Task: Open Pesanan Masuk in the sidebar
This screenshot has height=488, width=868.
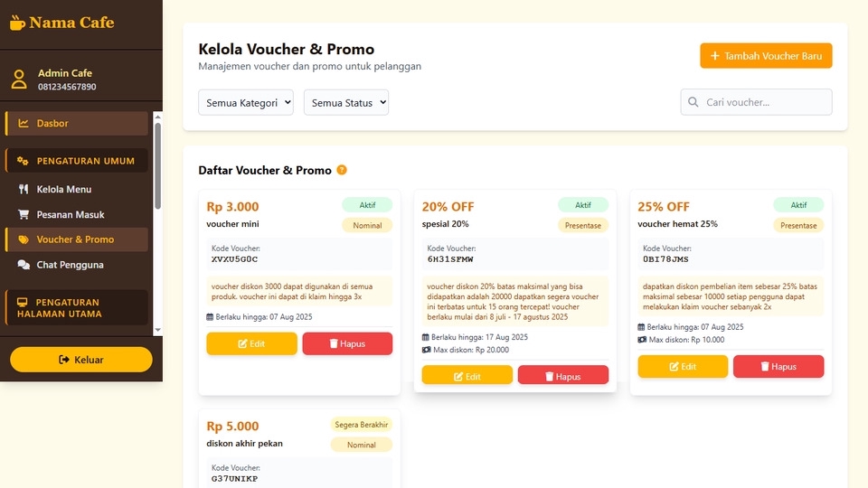Action: 71,215
